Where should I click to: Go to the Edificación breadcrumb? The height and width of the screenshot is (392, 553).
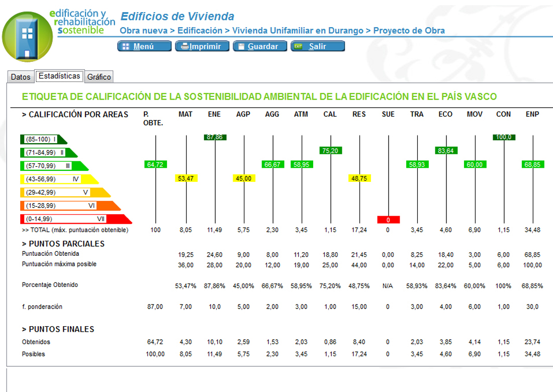200,31
